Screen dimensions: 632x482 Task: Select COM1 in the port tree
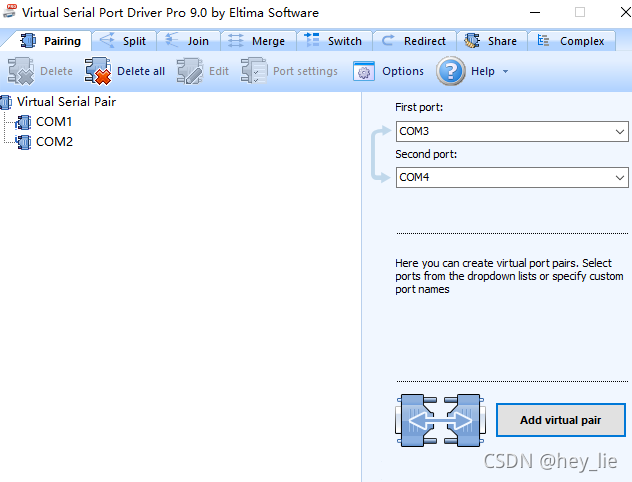coord(54,122)
